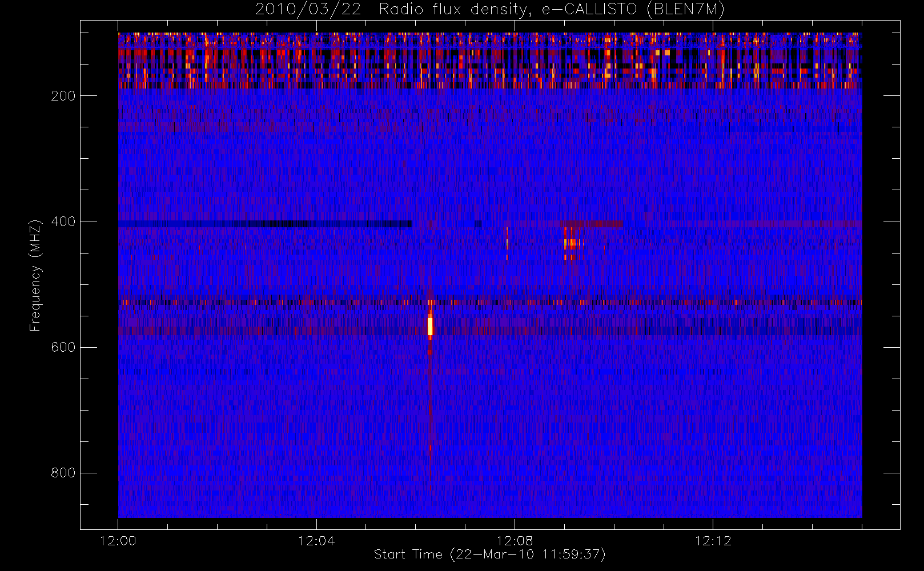Click the bright white burst near 570 MHz

(430, 326)
